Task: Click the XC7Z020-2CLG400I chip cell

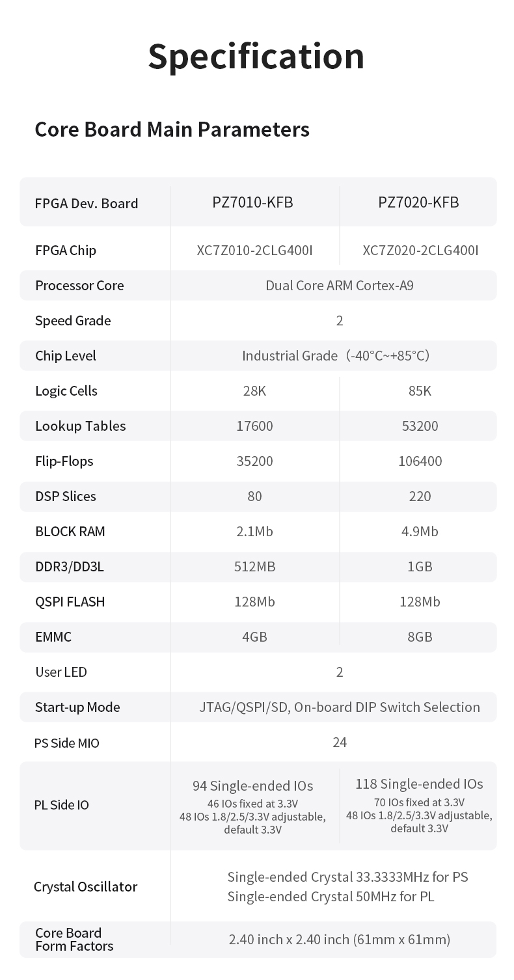Action: [420, 251]
